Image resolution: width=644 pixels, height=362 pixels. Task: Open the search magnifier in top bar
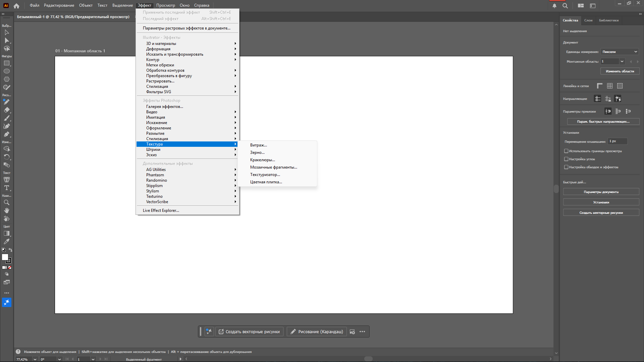[x=565, y=6]
